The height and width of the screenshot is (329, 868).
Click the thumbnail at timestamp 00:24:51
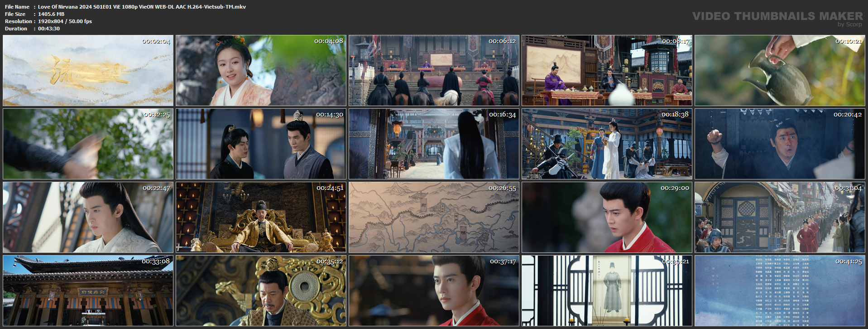point(261,218)
